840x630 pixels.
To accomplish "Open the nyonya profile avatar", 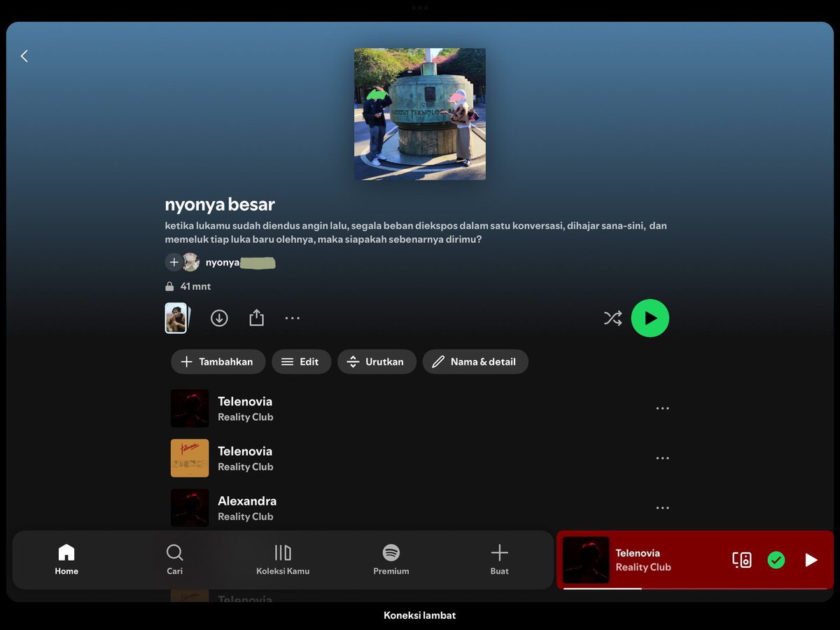I will coord(190,262).
